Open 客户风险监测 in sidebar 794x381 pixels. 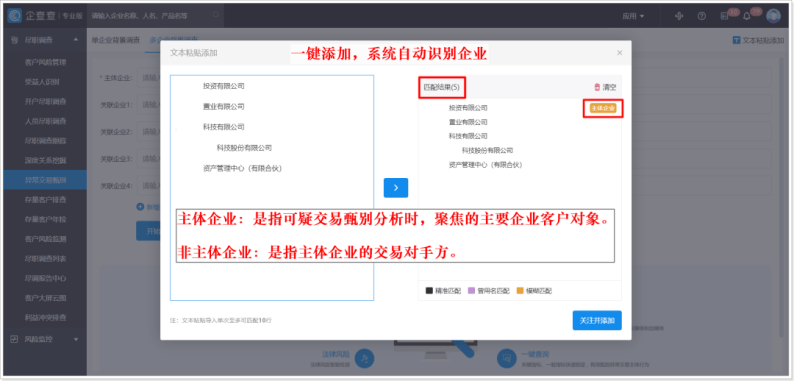46,239
